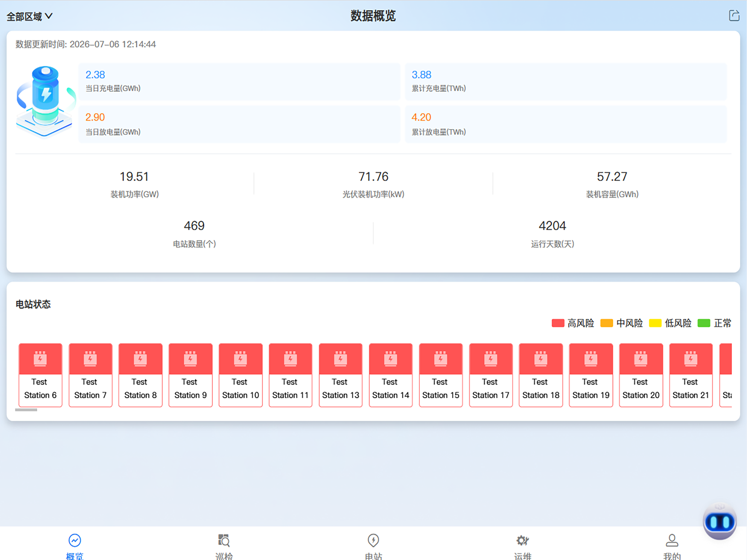Open the 我的 profile tab
747x560 pixels.
[672, 546]
